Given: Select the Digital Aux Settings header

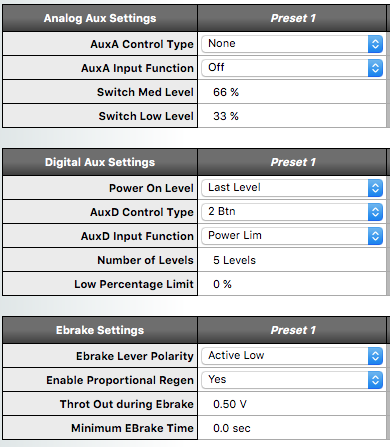Looking at the screenshot, I should pos(100,162).
